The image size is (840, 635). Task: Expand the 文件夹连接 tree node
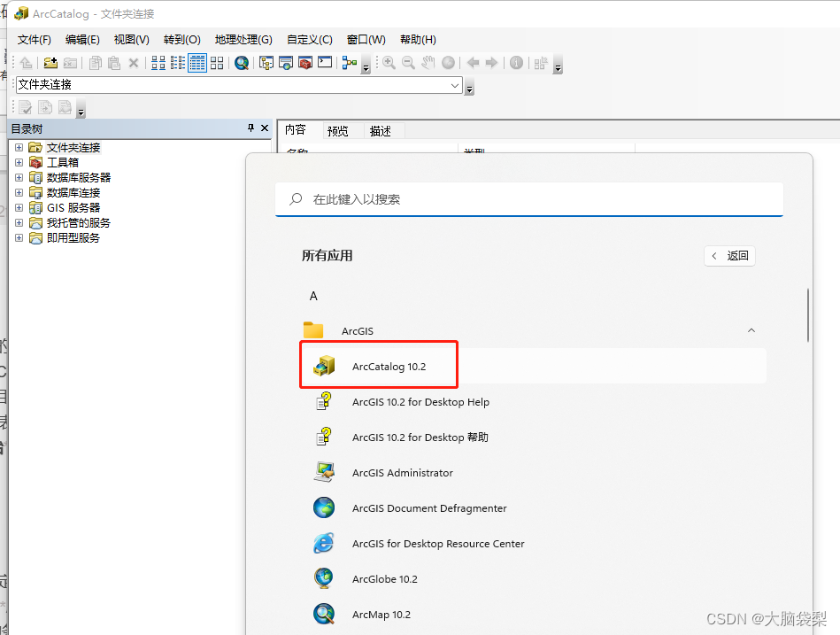point(19,147)
